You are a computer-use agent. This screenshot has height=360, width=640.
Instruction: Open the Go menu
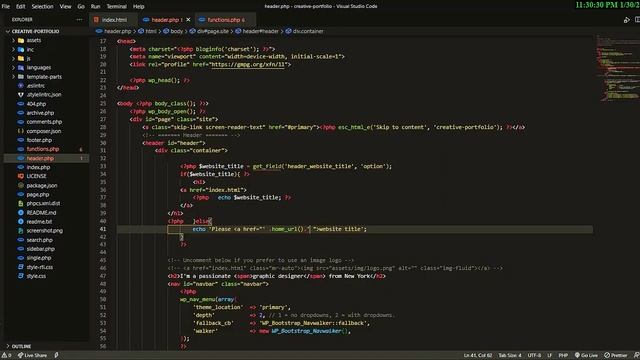pyautogui.click(x=81, y=7)
